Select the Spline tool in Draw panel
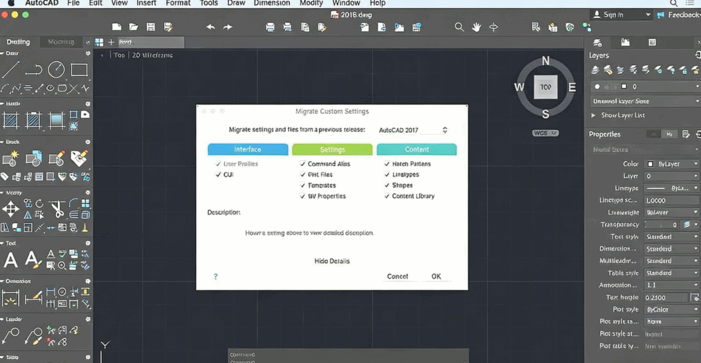Viewport: 701px width, 363px height. pos(16,88)
